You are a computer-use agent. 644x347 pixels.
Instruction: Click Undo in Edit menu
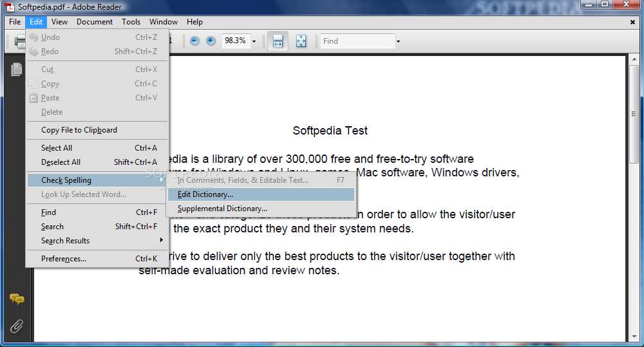(97, 37)
